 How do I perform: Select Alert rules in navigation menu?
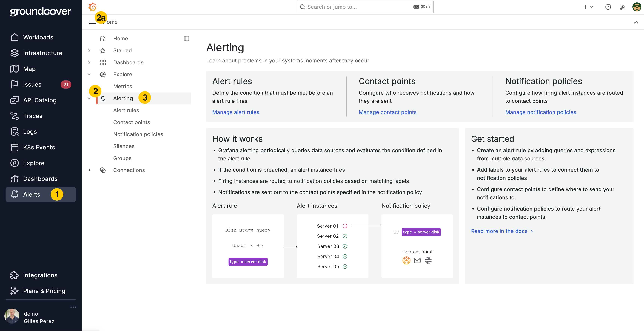(126, 110)
